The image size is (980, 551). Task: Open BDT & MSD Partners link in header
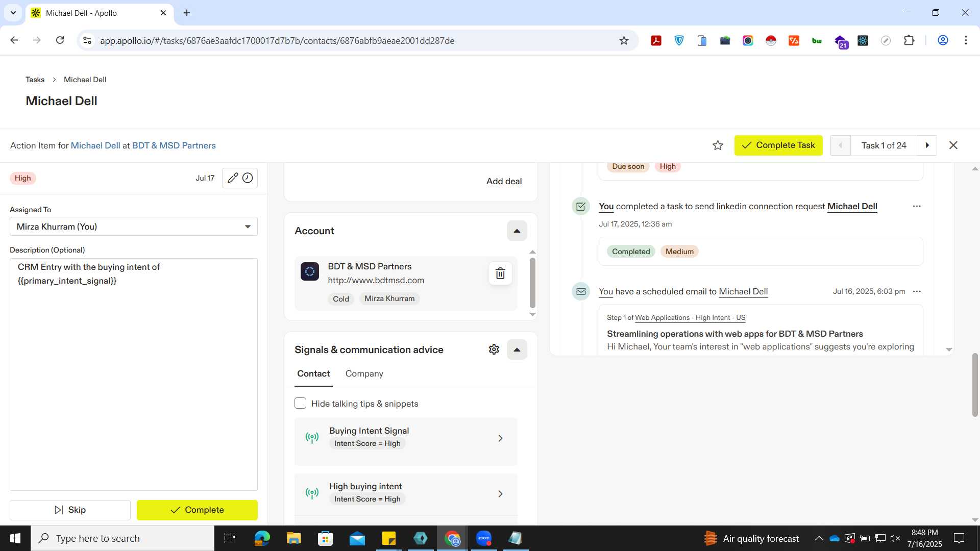(174, 145)
